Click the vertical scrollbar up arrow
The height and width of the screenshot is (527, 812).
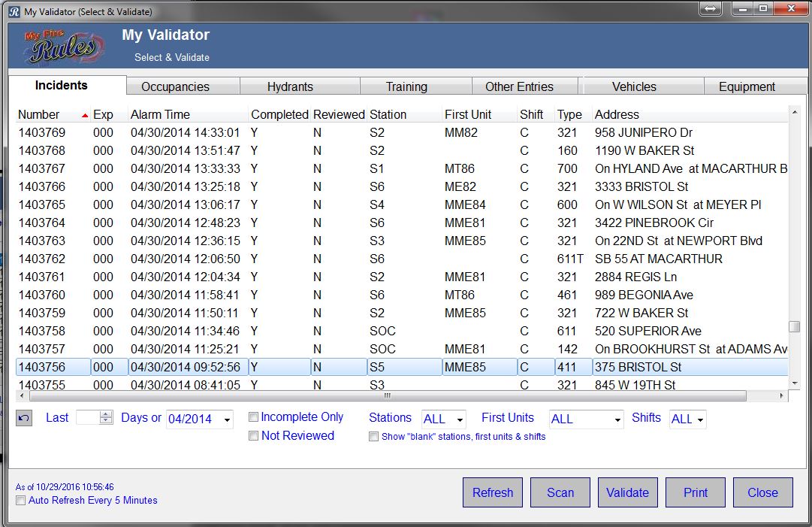tap(794, 113)
